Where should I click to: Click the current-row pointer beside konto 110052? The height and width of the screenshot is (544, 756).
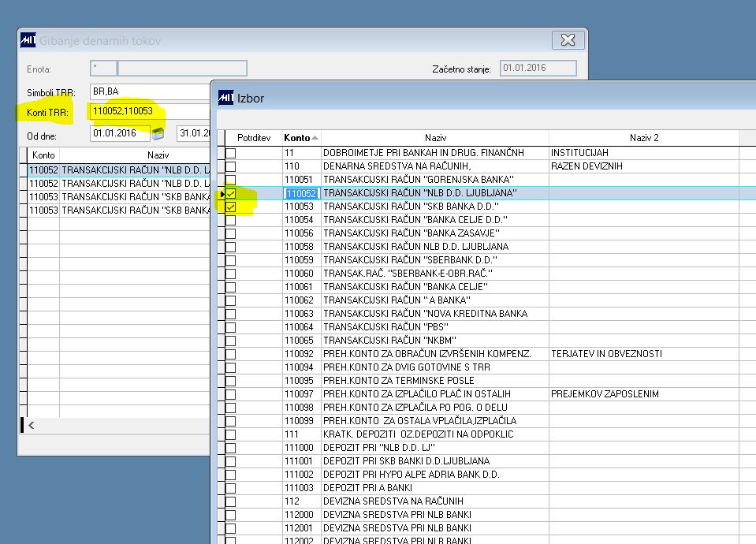(222, 194)
